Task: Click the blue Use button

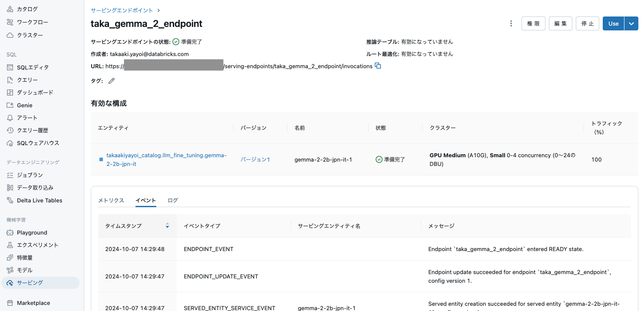Action: [x=614, y=23]
